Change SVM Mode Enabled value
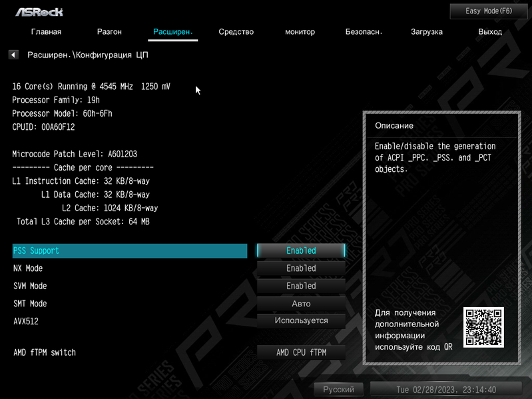The image size is (532, 399). (x=301, y=286)
